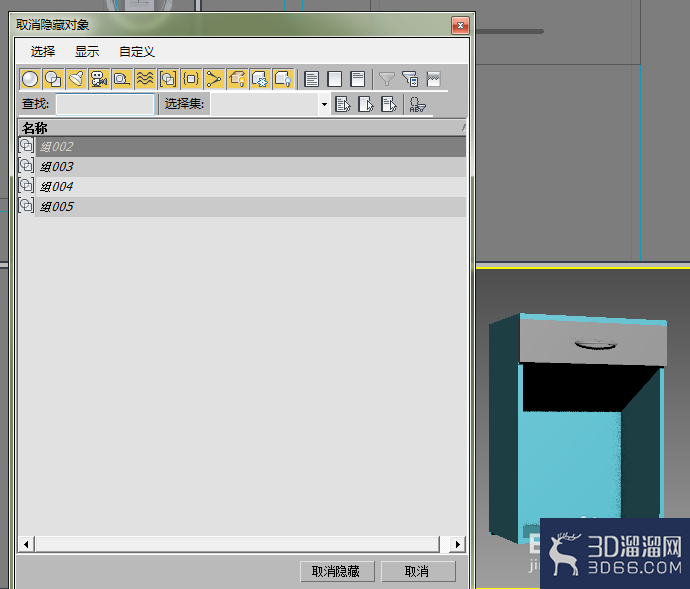Close the 取消隐藏对象 dialog
This screenshot has width=690, height=589.
coord(460,26)
